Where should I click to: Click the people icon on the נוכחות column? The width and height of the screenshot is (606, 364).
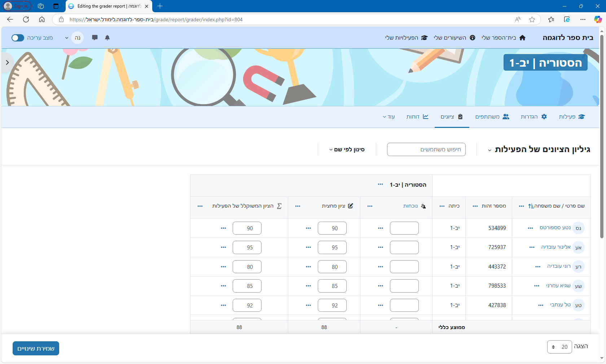pyautogui.click(x=423, y=206)
